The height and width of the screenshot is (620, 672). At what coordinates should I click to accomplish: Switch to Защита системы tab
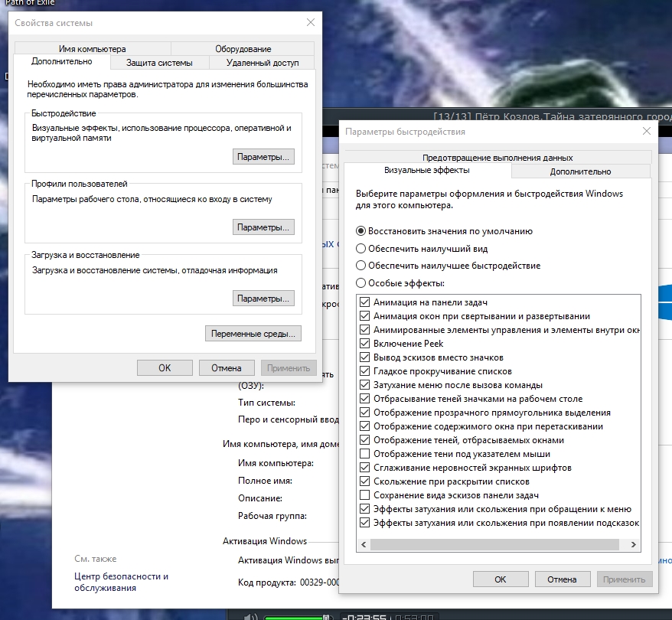pos(159,63)
